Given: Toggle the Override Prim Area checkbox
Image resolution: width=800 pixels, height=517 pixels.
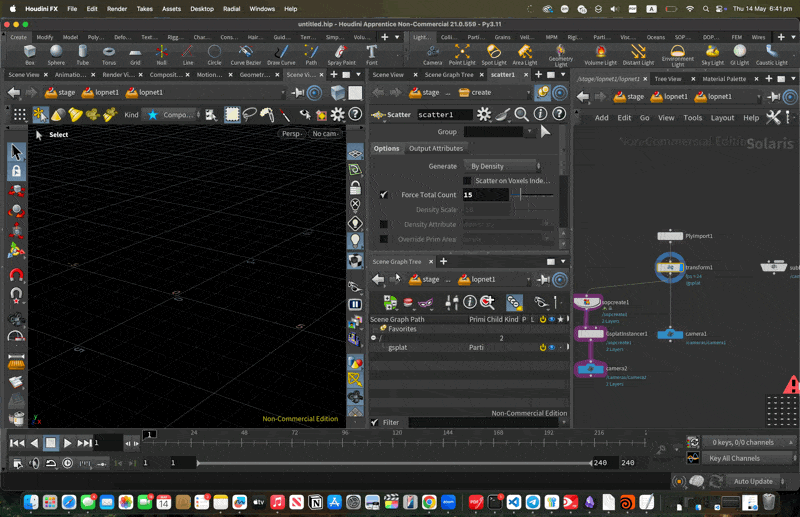Looking at the screenshot, I should 384,239.
